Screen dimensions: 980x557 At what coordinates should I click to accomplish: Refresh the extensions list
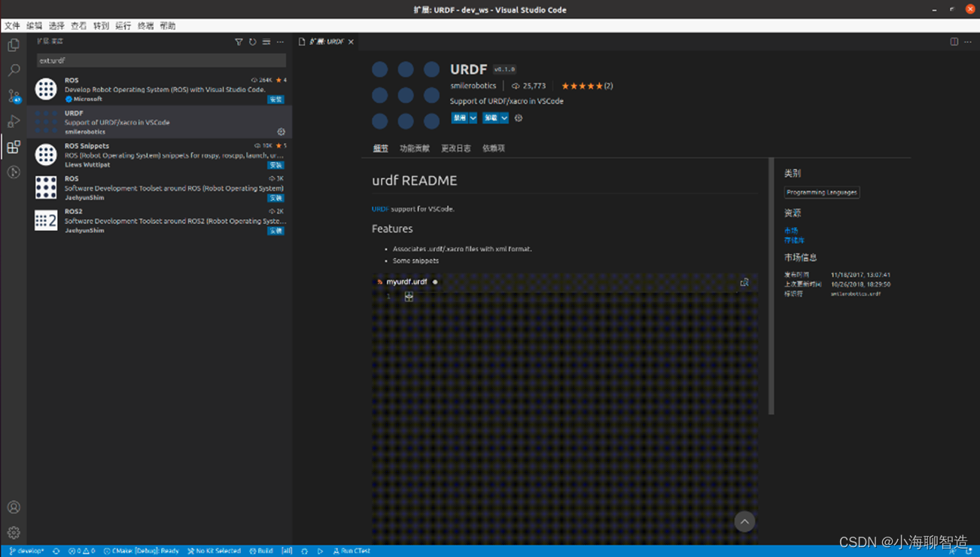[253, 42]
